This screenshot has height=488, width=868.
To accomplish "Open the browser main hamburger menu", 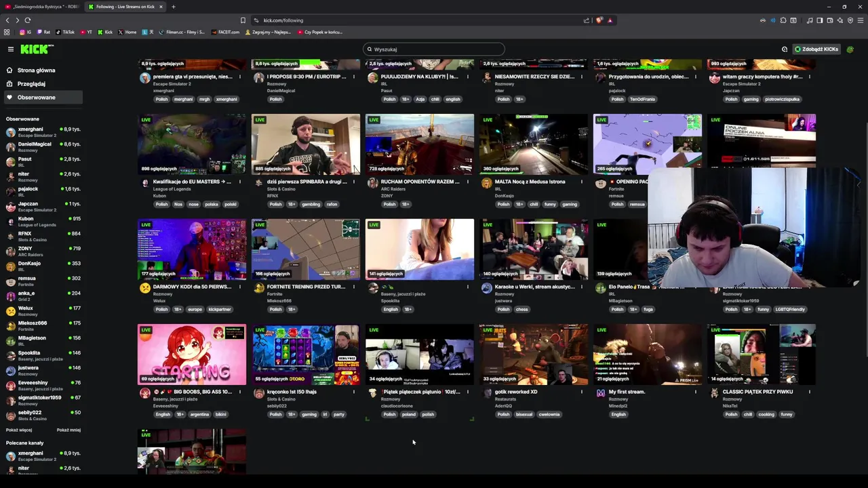I will pyautogui.click(x=861, y=20).
